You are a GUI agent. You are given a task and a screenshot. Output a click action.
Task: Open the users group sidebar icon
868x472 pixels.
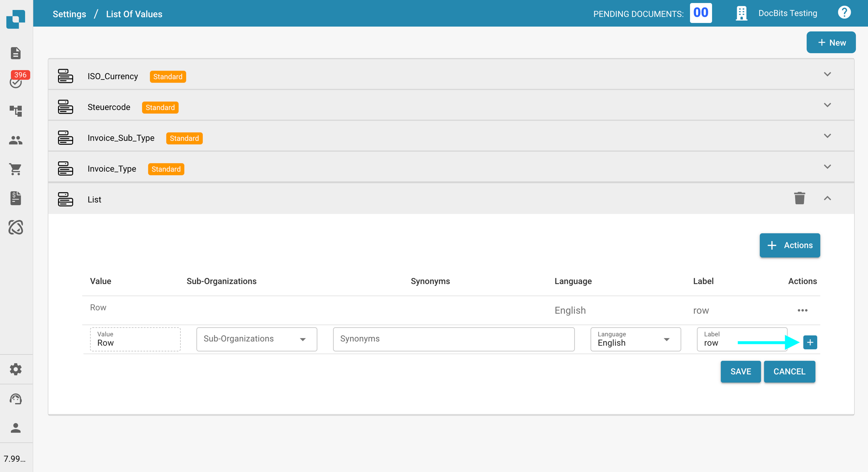pyautogui.click(x=16, y=140)
